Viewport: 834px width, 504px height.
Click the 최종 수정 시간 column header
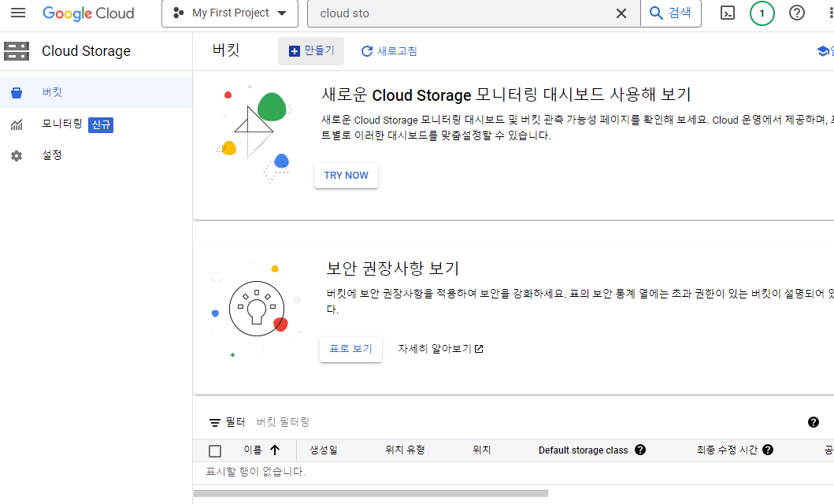[x=727, y=450]
